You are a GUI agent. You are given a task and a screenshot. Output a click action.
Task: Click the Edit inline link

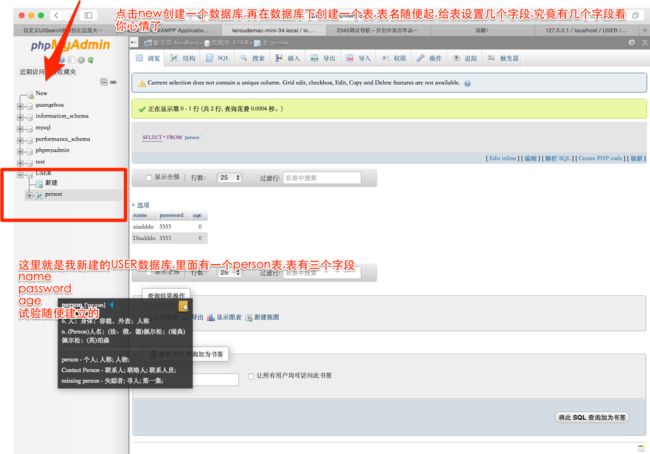click(x=502, y=158)
